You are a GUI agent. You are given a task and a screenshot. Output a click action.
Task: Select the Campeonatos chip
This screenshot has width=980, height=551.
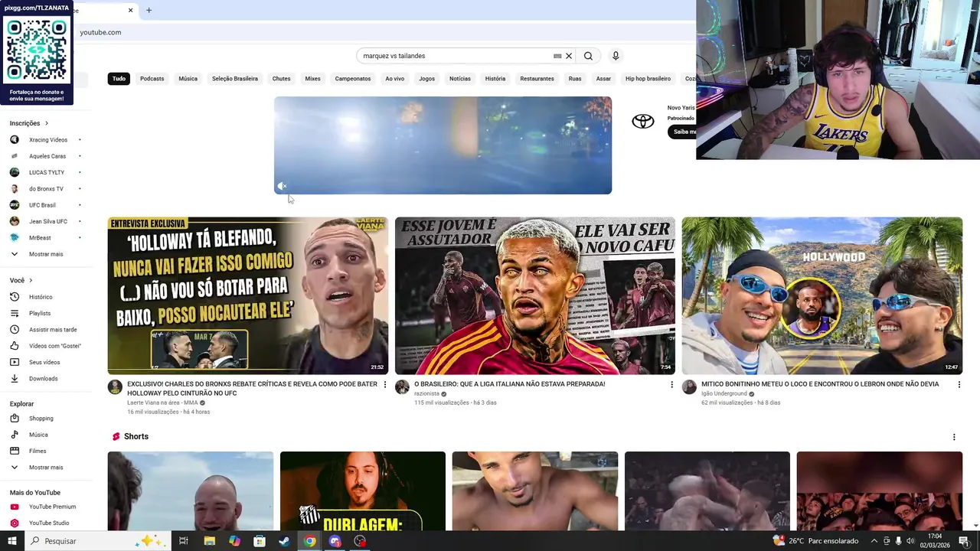tap(353, 79)
